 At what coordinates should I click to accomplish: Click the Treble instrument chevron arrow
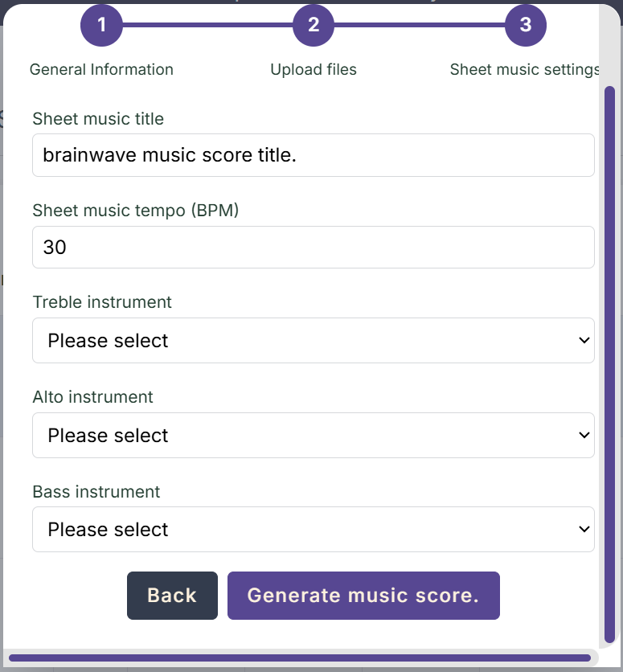[x=584, y=340]
